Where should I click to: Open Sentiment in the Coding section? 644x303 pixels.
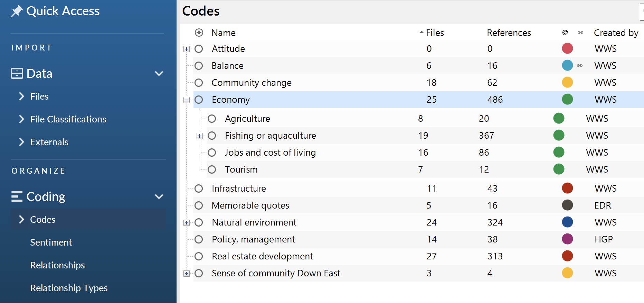click(x=51, y=242)
